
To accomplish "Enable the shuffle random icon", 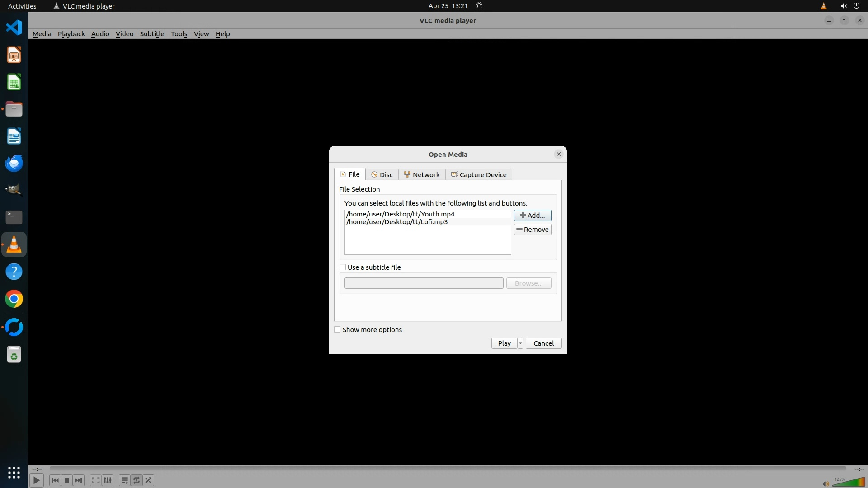I will [x=149, y=480].
